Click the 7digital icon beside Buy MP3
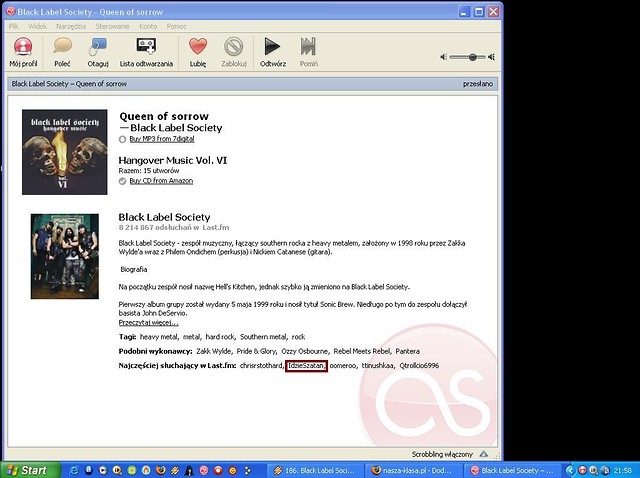Viewport: 640px width, 478px height. (122, 139)
